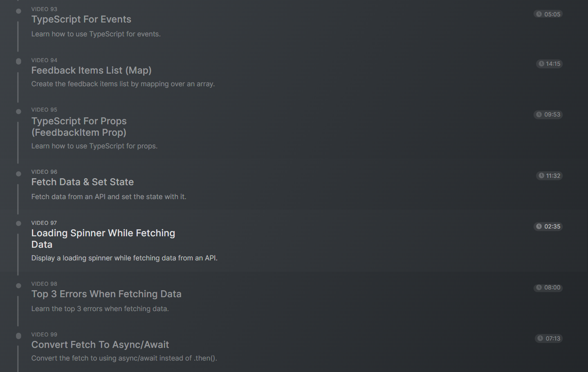Click the timeline dot for Video 97
The height and width of the screenshot is (372, 588).
[x=18, y=224]
